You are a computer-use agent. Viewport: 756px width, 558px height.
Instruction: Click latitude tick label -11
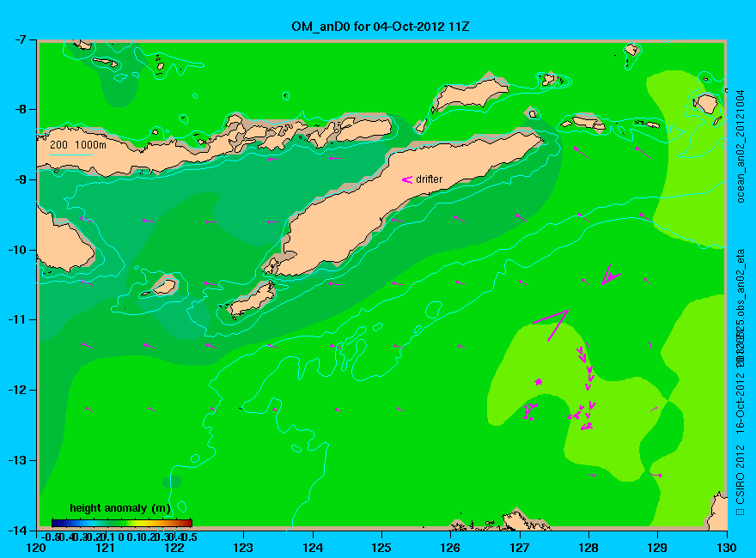pos(16,319)
